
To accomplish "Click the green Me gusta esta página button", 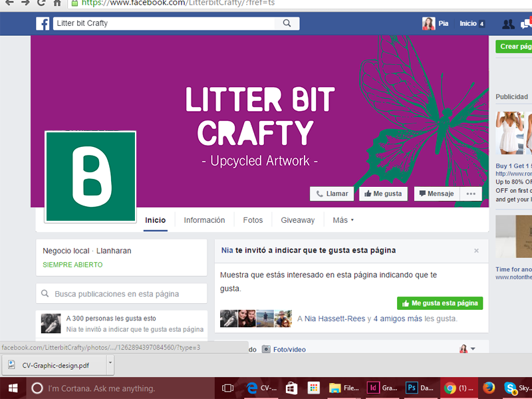I will 440,303.
